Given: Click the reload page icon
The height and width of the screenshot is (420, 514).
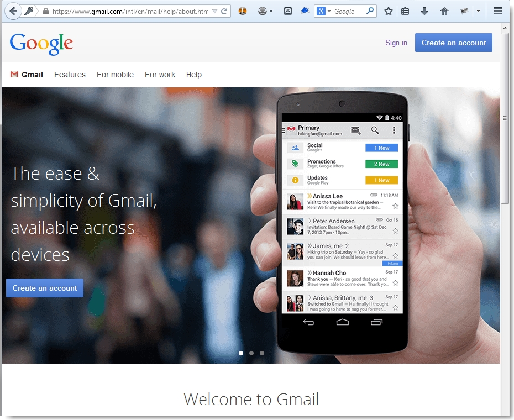Looking at the screenshot, I should (224, 12).
